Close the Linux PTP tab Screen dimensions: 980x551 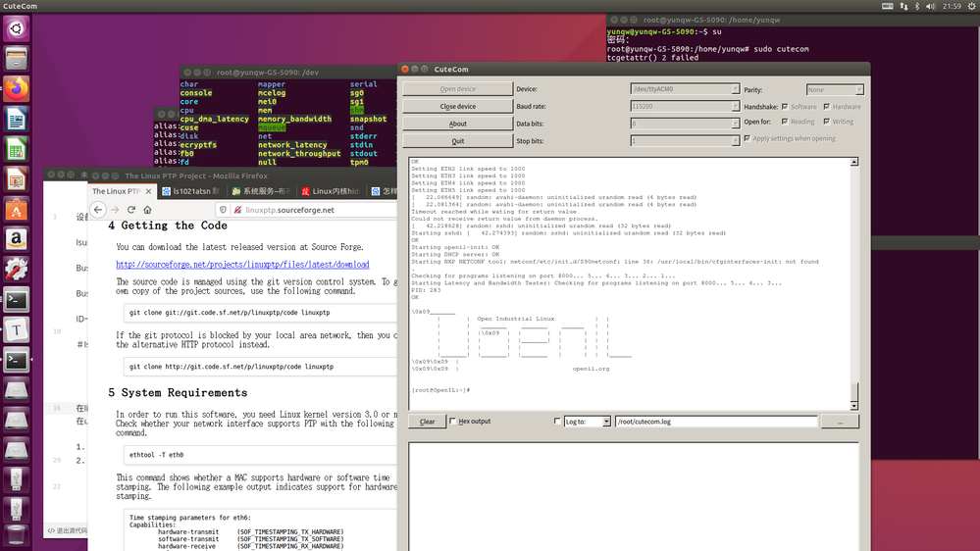coord(148,191)
